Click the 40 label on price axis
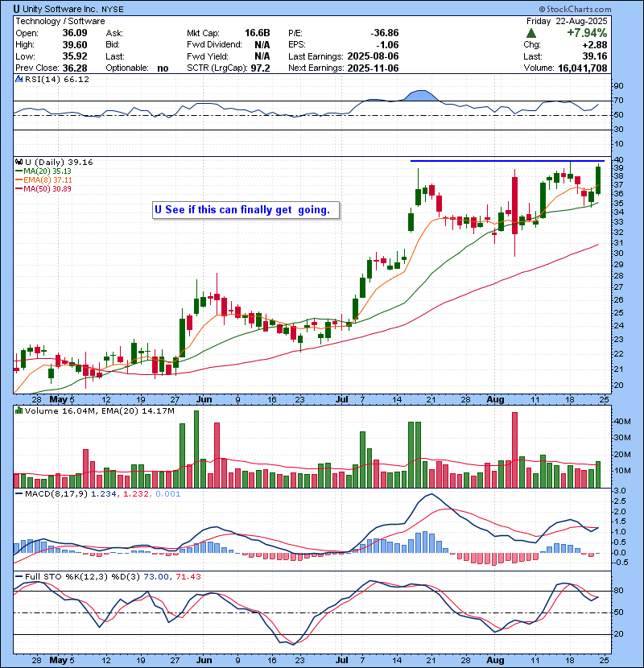This screenshot has height=668, width=644. [x=618, y=160]
